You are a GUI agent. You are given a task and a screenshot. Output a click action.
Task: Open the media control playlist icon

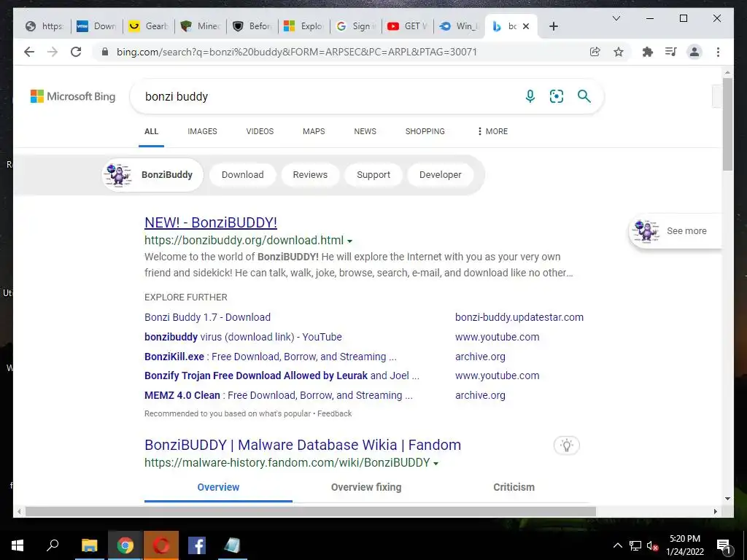[x=671, y=52]
